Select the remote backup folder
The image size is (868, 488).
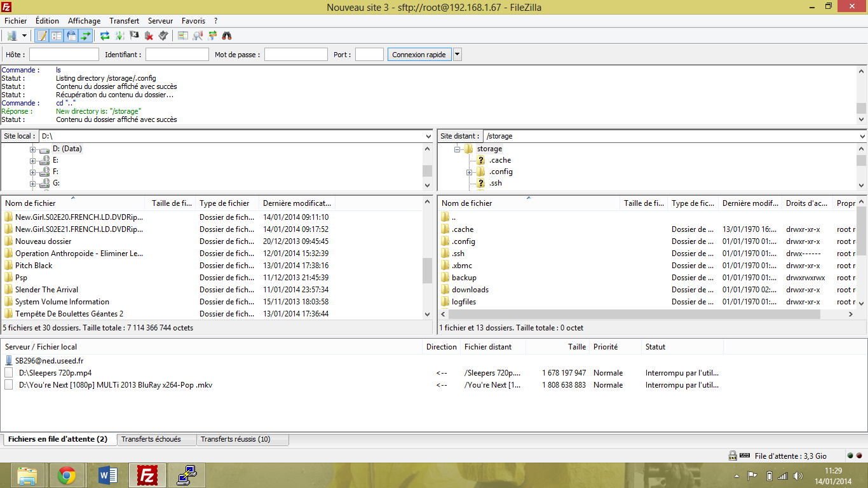(x=464, y=278)
